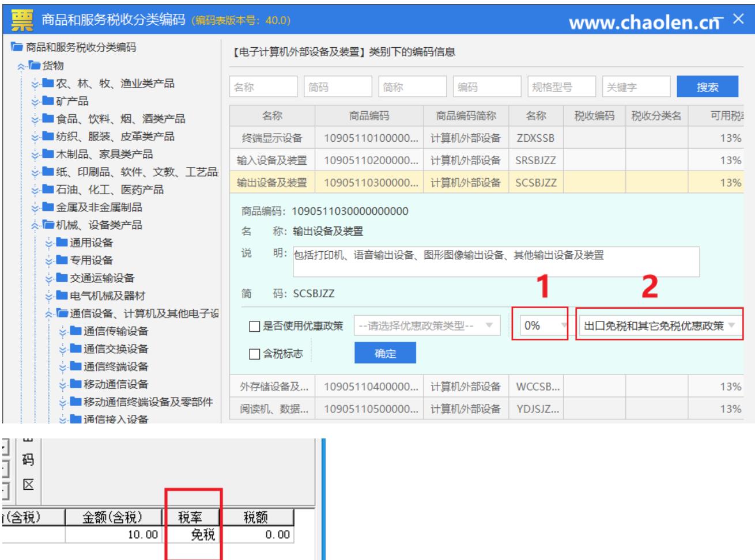The width and height of the screenshot is (755, 560).
Task: Click folder icon beside 木制品、家具类产品
Action: [48, 154]
